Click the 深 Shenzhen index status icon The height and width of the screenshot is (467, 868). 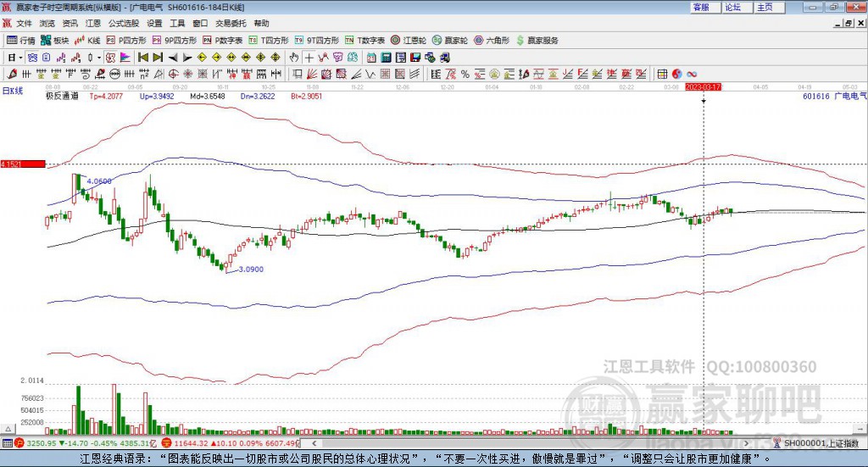coord(167,442)
